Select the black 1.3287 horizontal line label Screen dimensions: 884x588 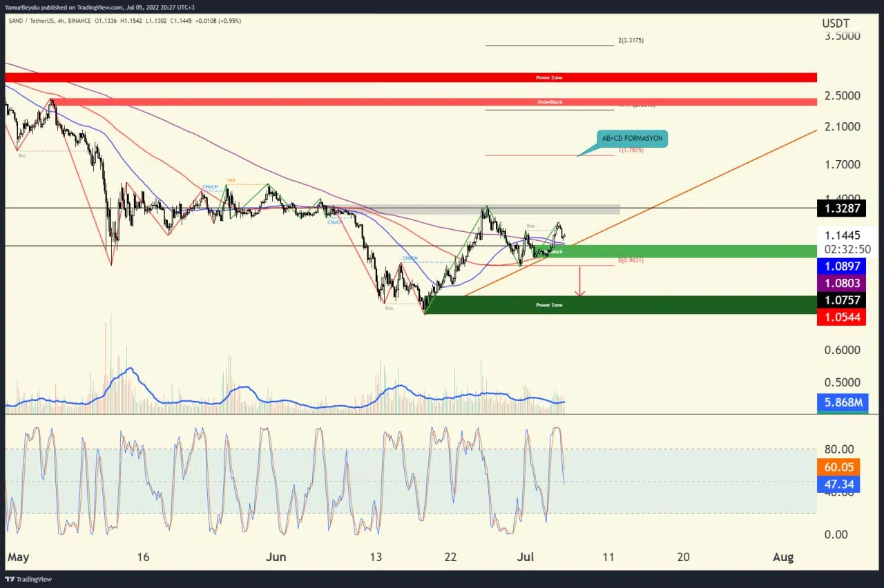[840, 208]
